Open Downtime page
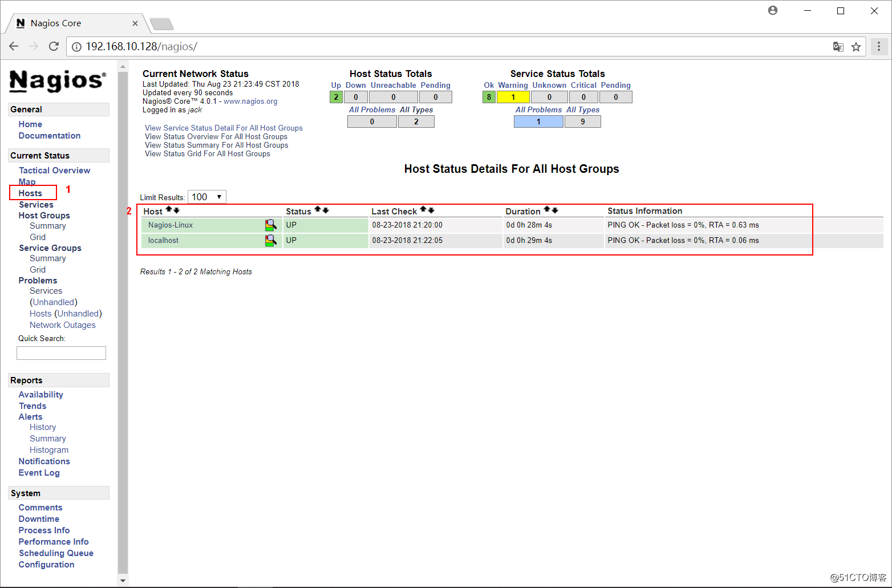This screenshot has height=588, width=892. [39, 519]
